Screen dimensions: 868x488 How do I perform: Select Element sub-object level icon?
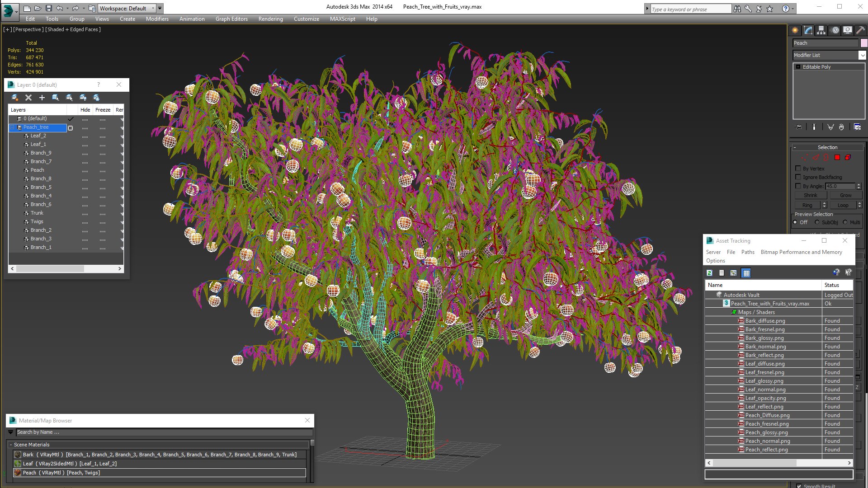(848, 157)
